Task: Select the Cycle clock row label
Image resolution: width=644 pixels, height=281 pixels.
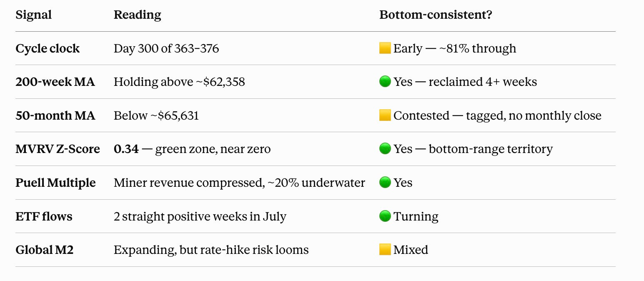Action: [x=48, y=49]
